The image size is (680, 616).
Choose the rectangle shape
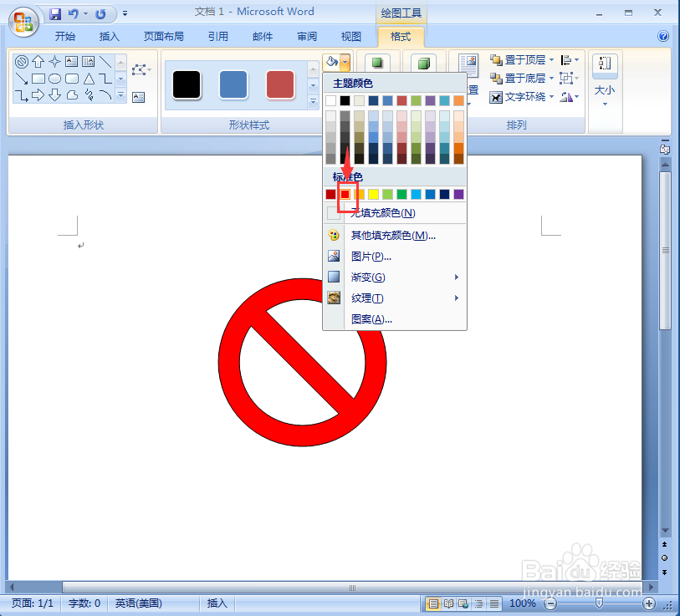(x=38, y=79)
